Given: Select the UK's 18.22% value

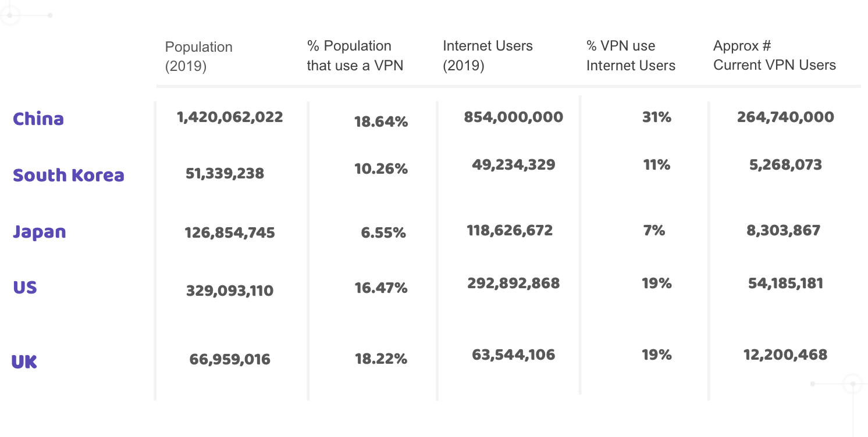Looking at the screenshot, I should tap(381, 359).
